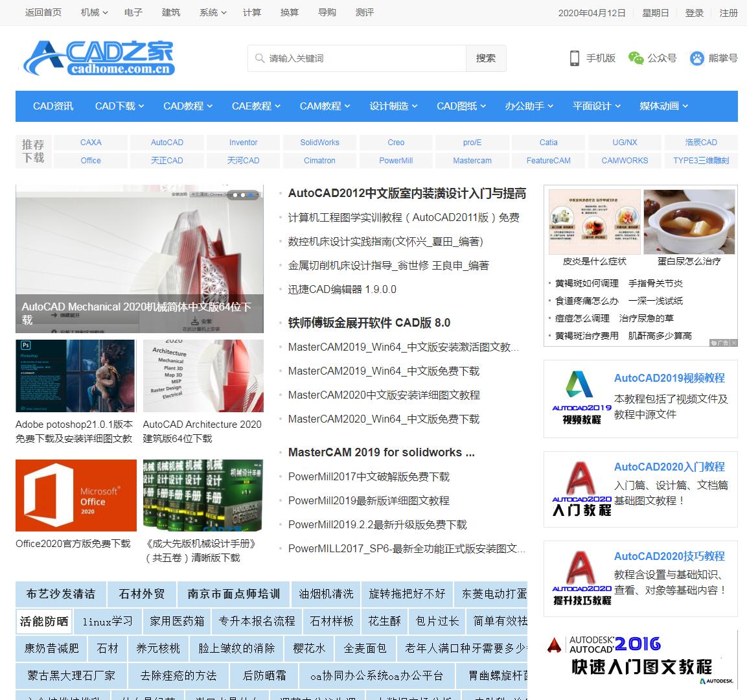Select the first carousel indicator dot
The height and width of the screenshot is (700, 747).
pos(235,195)
